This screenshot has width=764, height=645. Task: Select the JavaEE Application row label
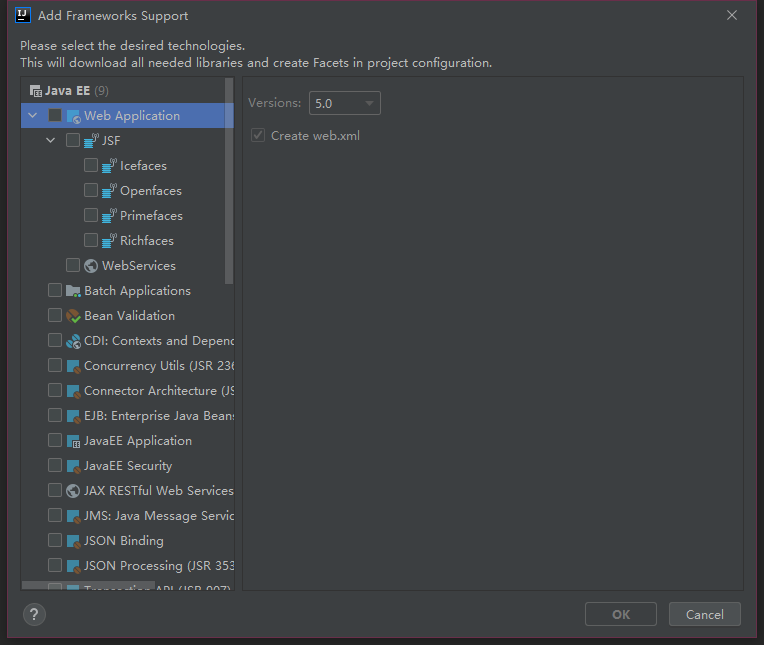138,441
